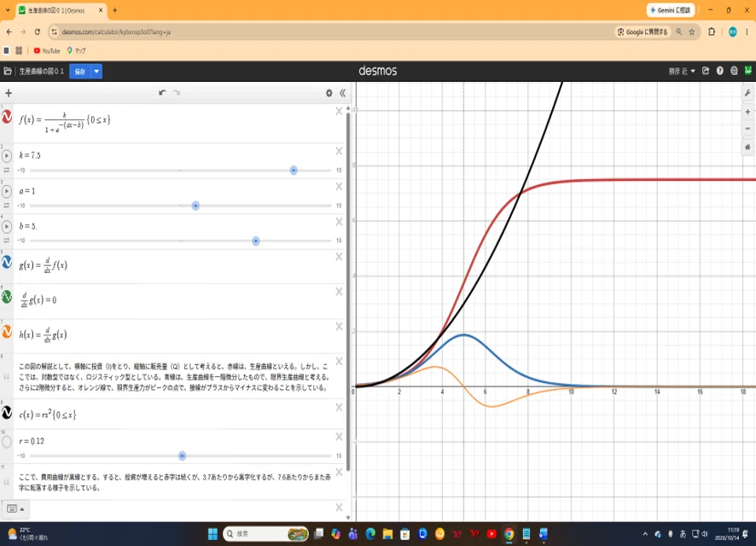Screen dimensions: 756x546
Task: Bookmark this page with the star icon
Action: click(x=692, y=32)
